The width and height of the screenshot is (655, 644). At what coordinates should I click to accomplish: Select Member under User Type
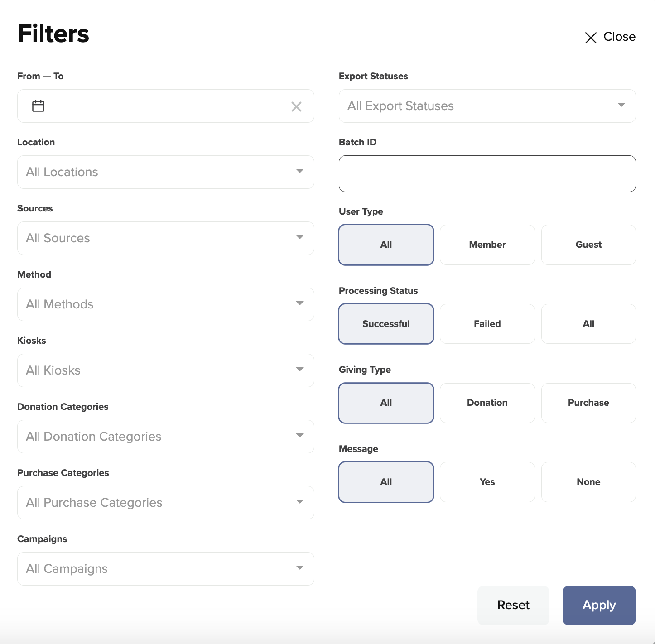coord(487,245)
